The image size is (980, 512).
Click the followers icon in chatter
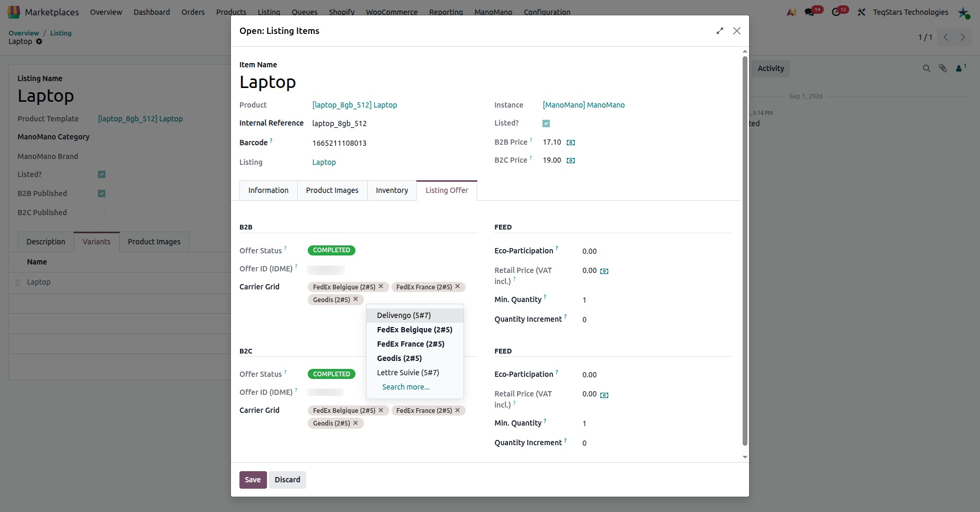click(960, 68)
